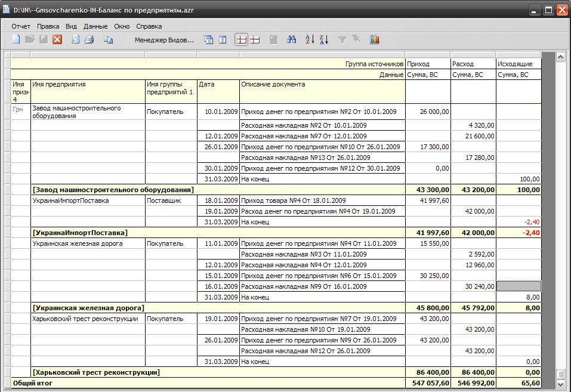The image size is (571, 392).
Task: Open the Вид menu
Action: click(x=71, y=26)
